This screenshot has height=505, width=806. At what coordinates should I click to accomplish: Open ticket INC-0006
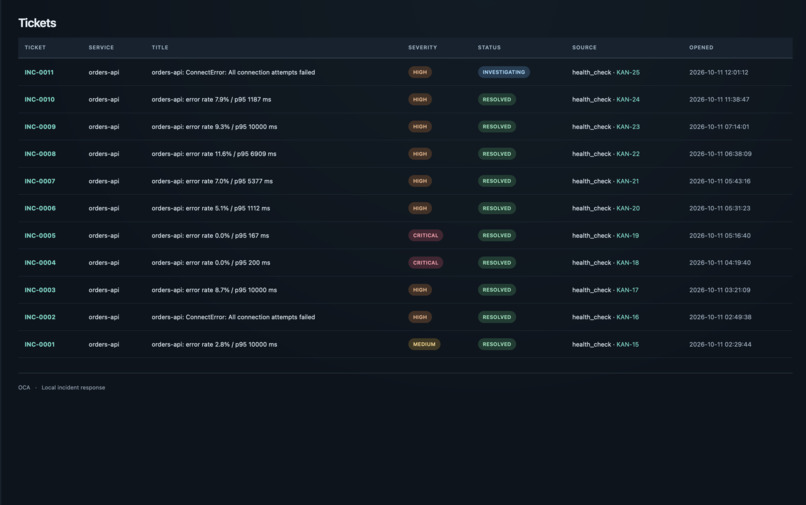pos(40,208)
